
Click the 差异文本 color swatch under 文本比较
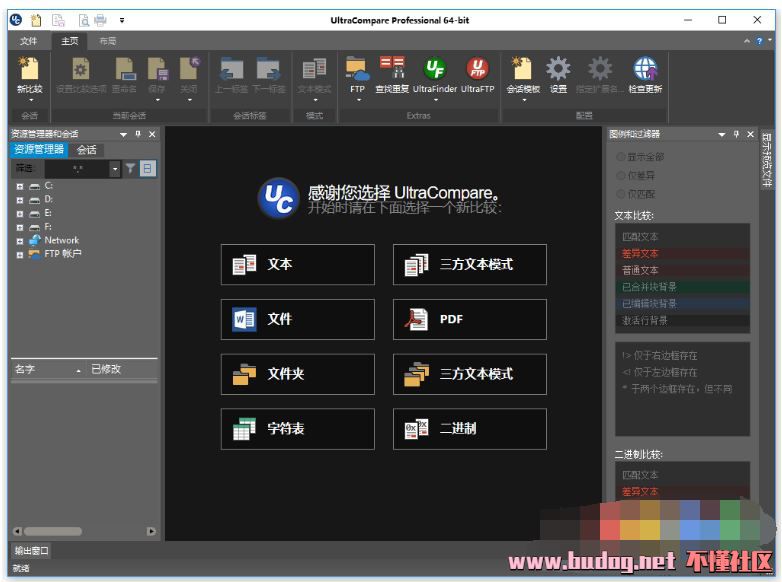click(682, 254)
